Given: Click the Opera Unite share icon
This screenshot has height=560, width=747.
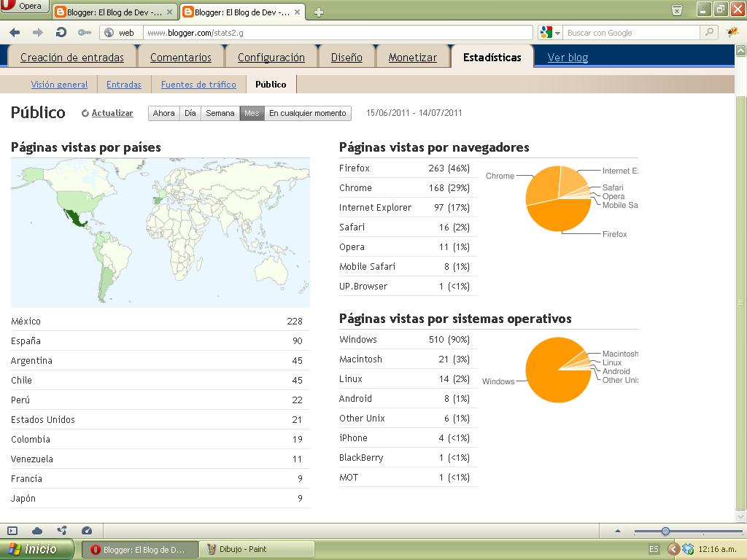Looking at the screenshot, I should click(x=62, y=531).
